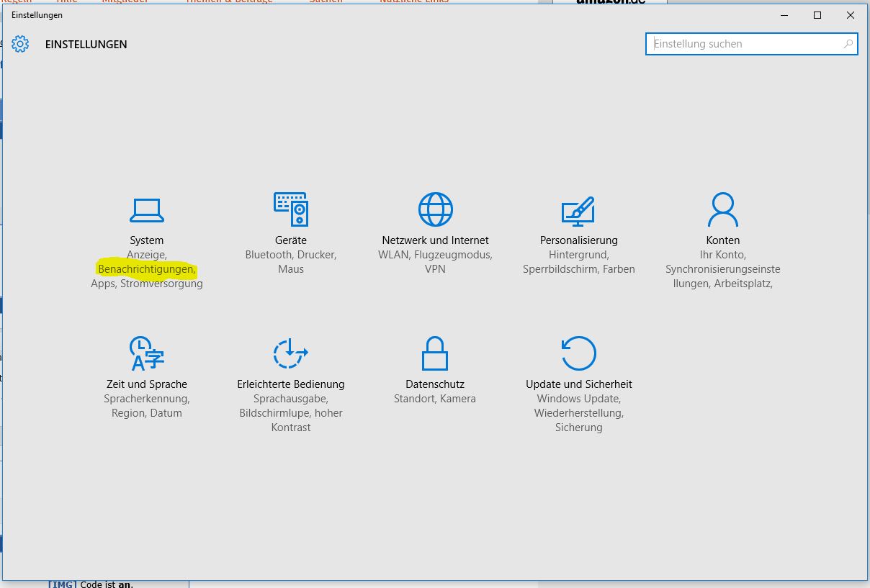This screenshot has width=870, height=588.
Task: Click the magnifier icon in the search box
Action: click(848, 44)
